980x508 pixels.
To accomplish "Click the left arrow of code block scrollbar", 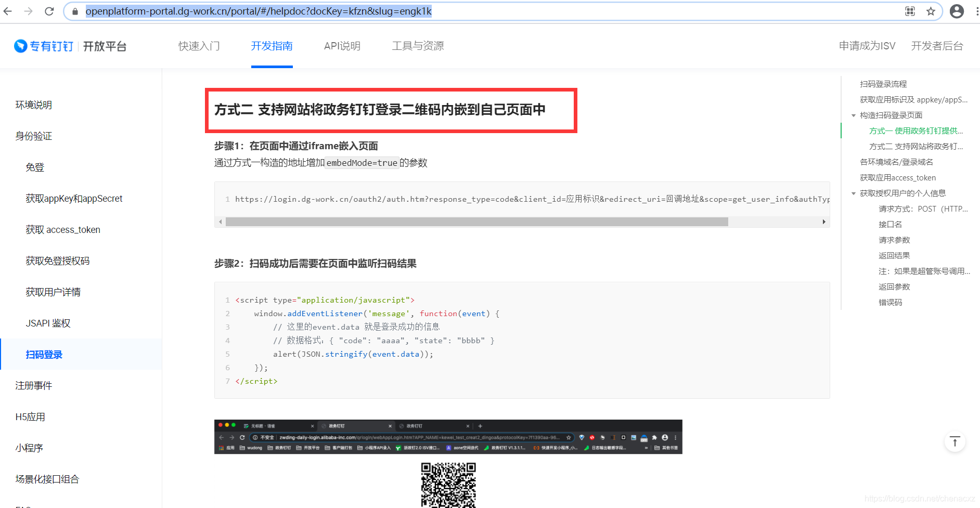I will [x=221, y=222].
